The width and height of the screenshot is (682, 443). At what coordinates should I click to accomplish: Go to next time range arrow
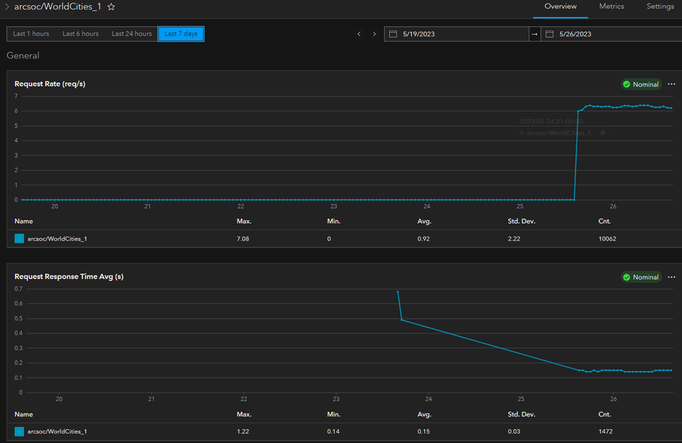pyautogui.click(x=374, y=34)
